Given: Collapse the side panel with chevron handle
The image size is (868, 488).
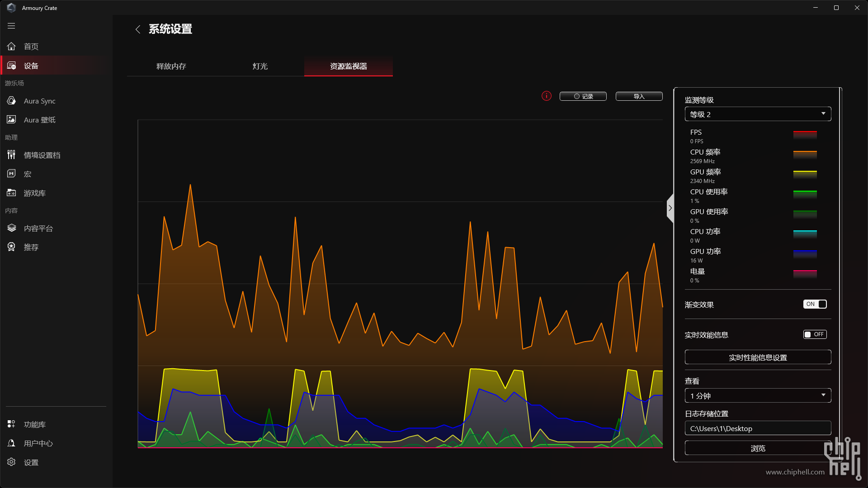Looking at the screenshot, I should pyautogui.click(x=670, y=208).
